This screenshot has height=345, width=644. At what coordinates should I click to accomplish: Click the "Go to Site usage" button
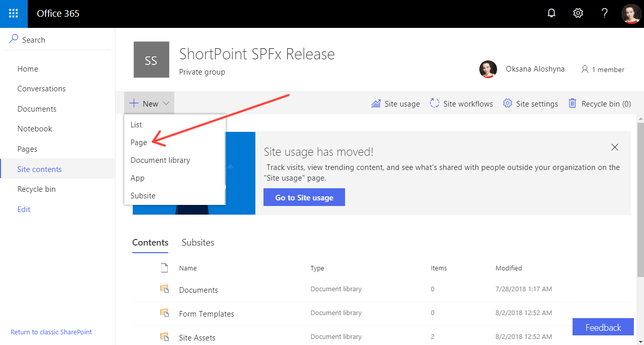pyautogui.click(x=304, y=197)
